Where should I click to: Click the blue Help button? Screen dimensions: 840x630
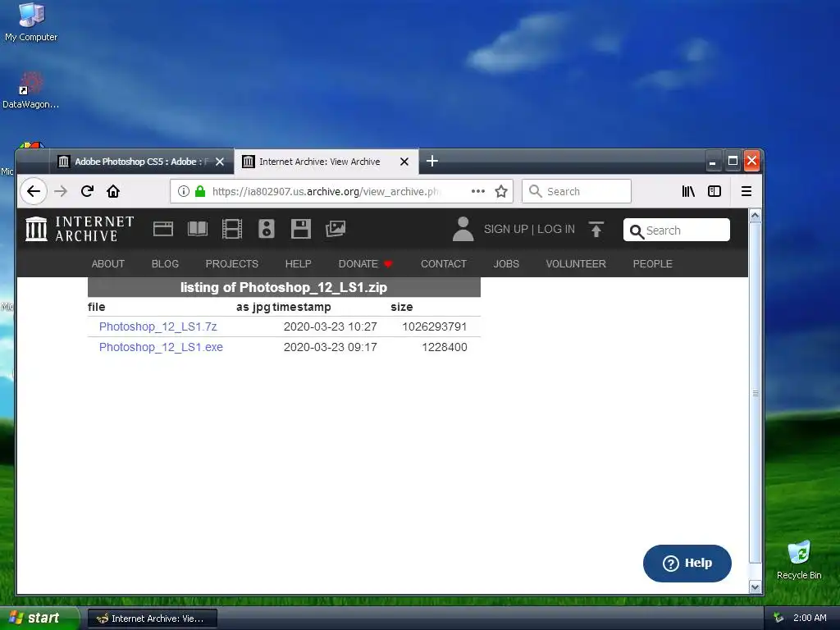pos(687,563)
